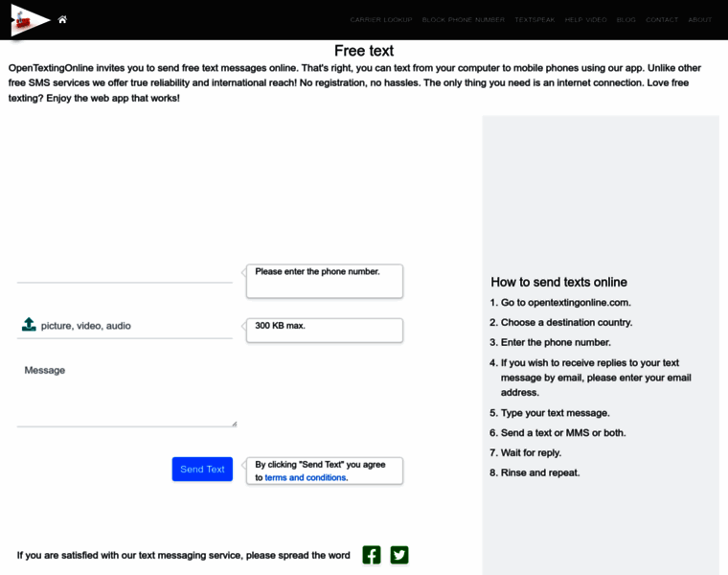Focus the phone number input field
This screenshot has height=575, width=728.
click(x=125, y=272)
